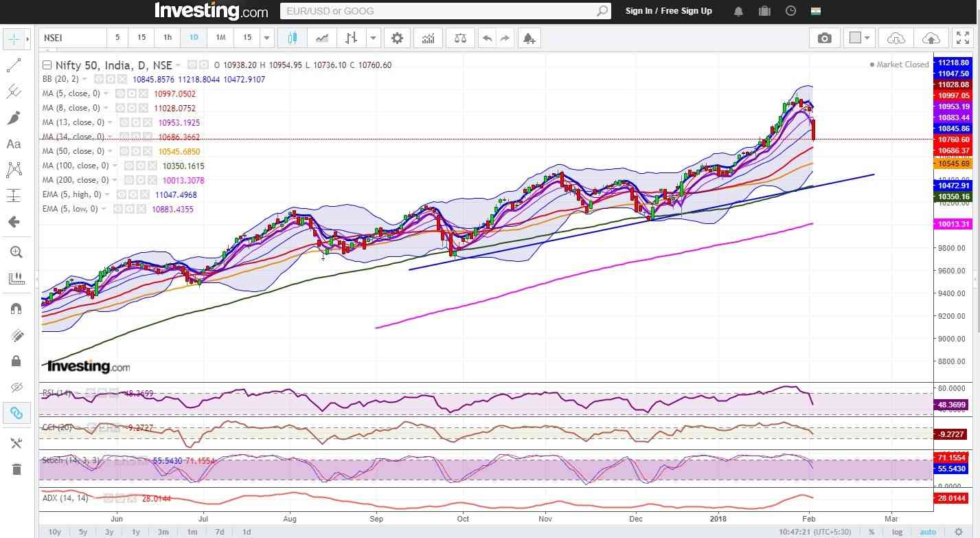Open MA (50, close, 0) indicator dropdown
This screenshot has width=980, height=538.
[x=107, y=151]
